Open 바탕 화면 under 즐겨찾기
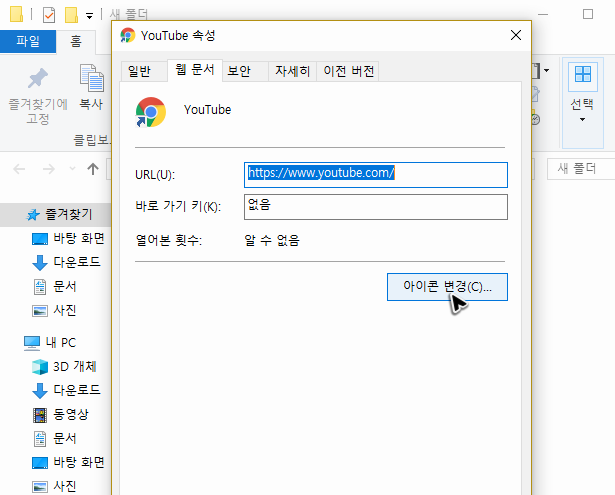The width and height of the screenshot is (615, 495). [x=68, y=238]
